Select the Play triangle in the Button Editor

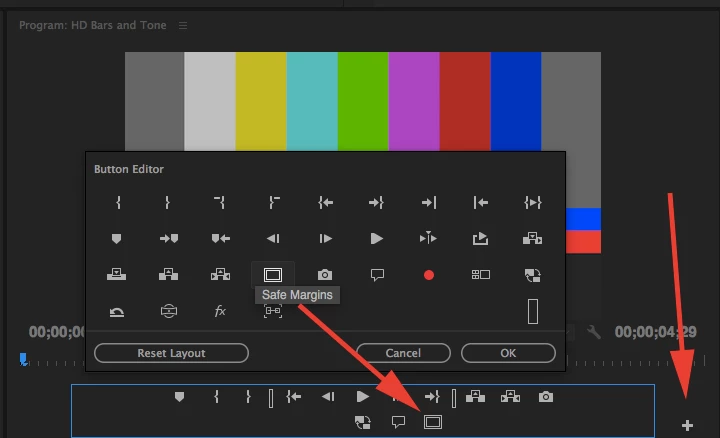point(377,239)
